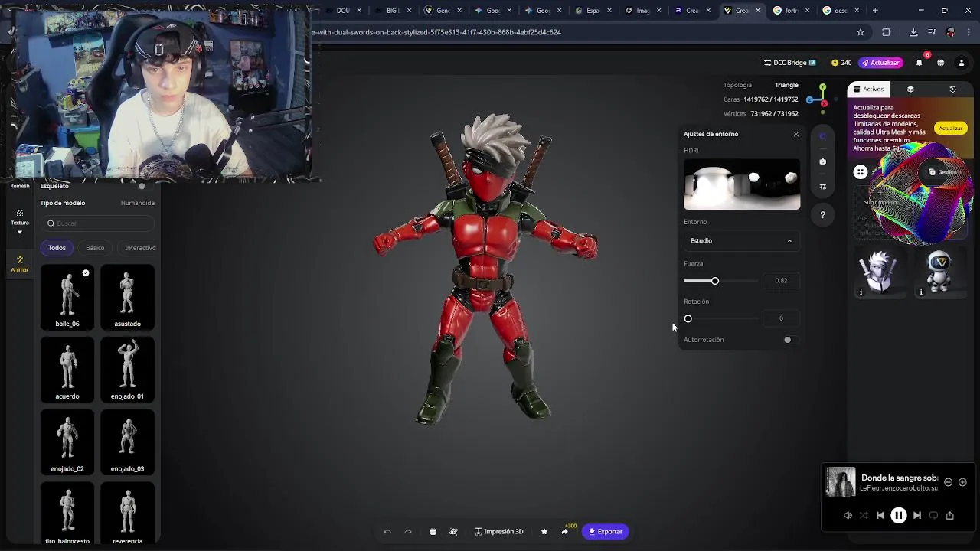Image resolution: width=980 pixels, height=551 pixels.
Task: Open the Textura tool in sidebar
Action: click(19, 217)
